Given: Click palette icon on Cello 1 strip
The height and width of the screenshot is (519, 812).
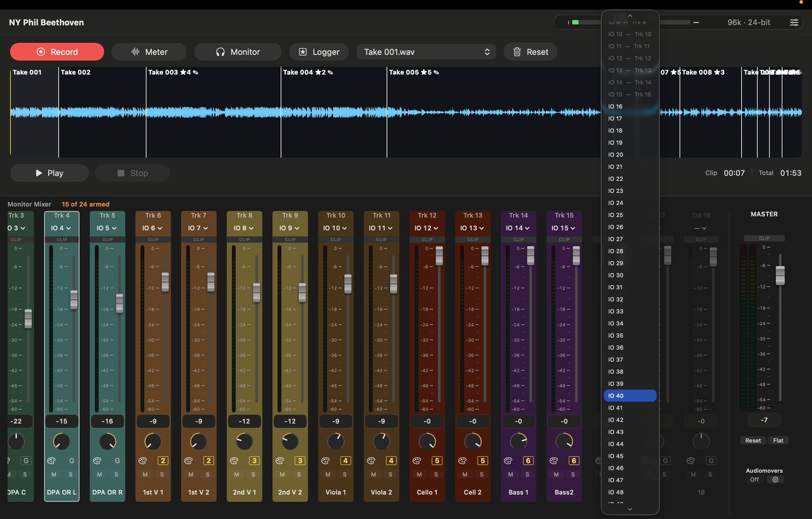Looking at the screenshot, I should (x=417, y=461).
